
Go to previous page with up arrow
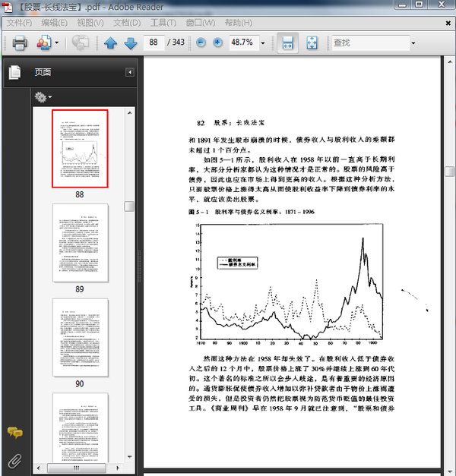[111, 43]
